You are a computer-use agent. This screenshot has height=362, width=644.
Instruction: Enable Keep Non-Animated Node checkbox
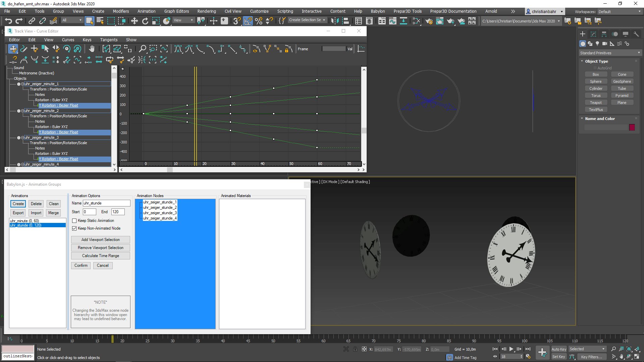(74, 228)
